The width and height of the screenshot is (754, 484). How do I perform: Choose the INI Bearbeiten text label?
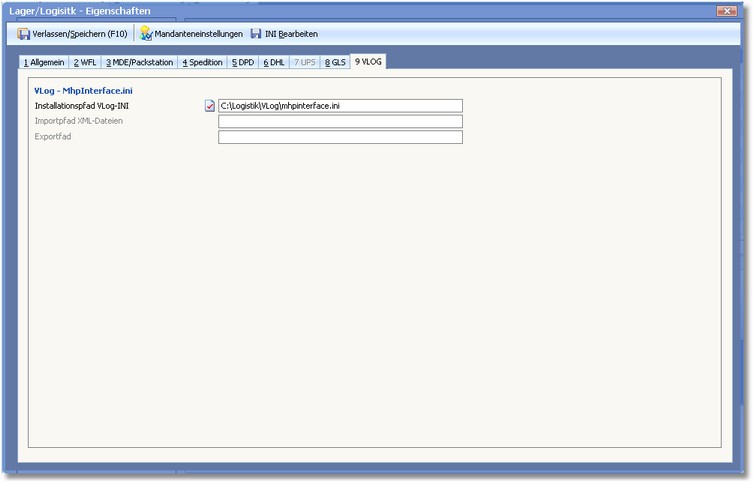[291, 34]
